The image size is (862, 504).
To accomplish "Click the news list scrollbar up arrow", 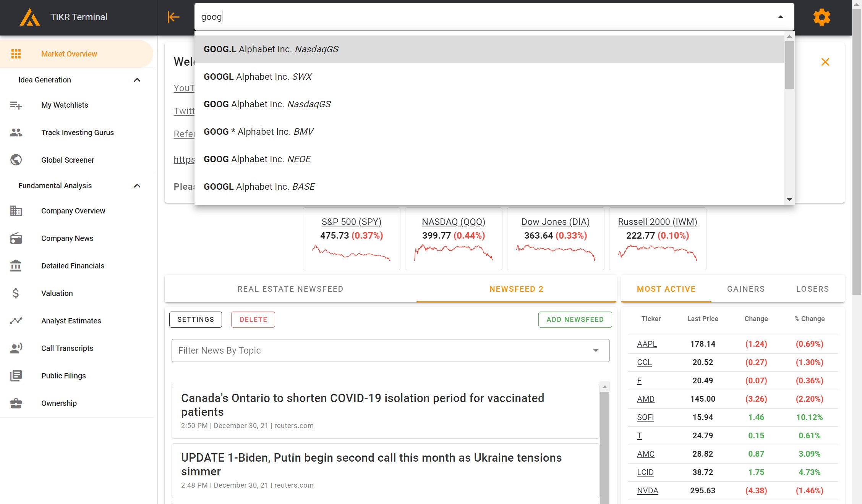I will click(604, 387).
